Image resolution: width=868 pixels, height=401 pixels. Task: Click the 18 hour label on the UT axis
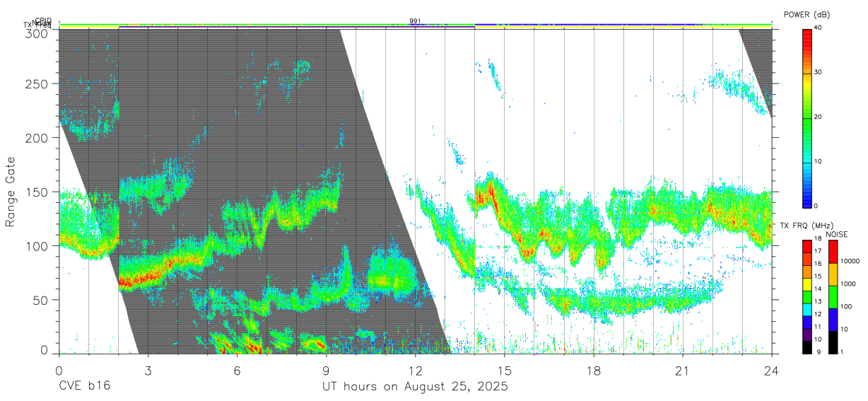[594, 371]
